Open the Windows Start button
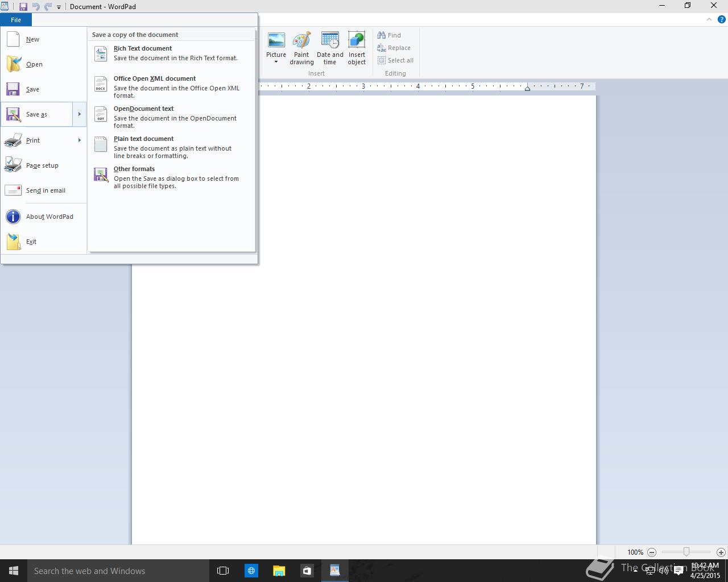This screenshot has height=582, width=728. coord(14,571)
